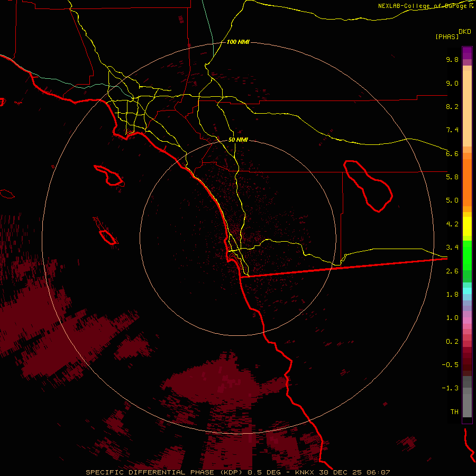The width and height of the screenshot is (476, 476).
Task: Pick the cyan band on the color bar
Action: tap(467, 291)
